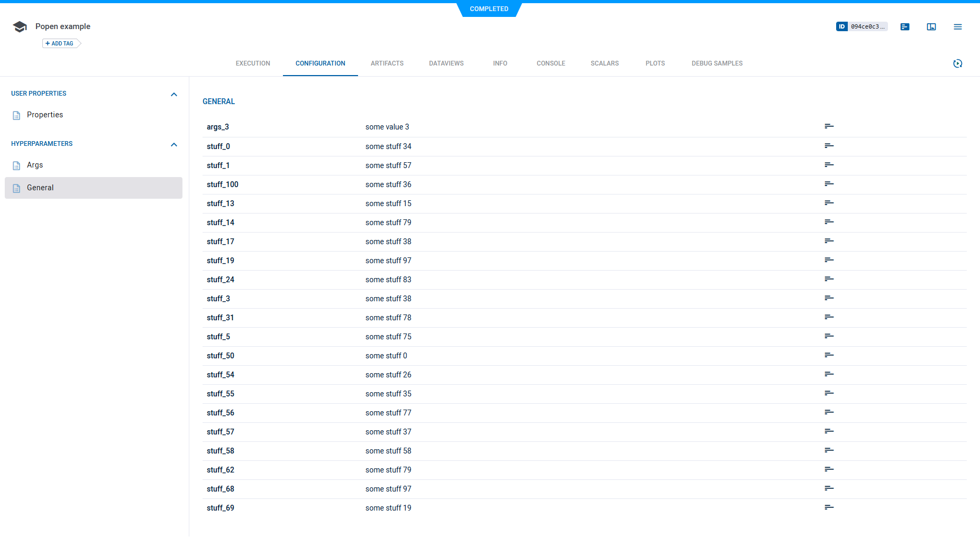Toggle the full-screen view icon in header

point(931,27)
